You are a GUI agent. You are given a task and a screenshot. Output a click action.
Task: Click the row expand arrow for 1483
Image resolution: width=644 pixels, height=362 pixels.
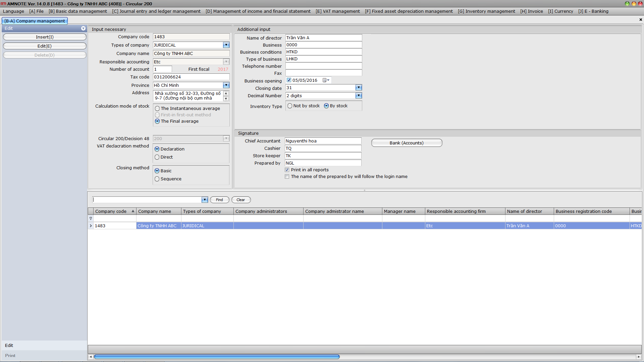pyautogui.click(x=91, y=226)
